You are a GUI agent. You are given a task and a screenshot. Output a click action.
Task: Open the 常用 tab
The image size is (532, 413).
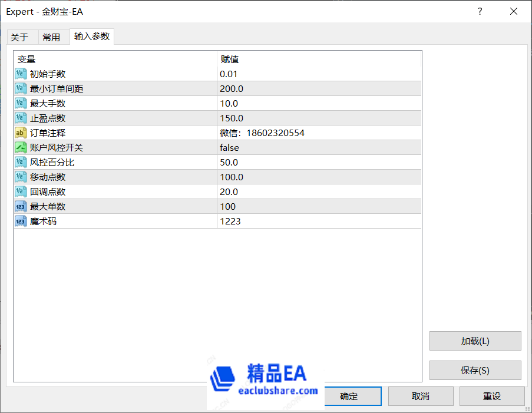click(51, 37)
